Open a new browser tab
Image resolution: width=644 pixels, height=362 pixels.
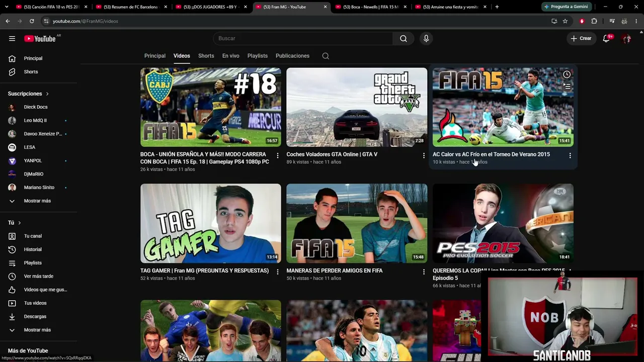(497, 7)
